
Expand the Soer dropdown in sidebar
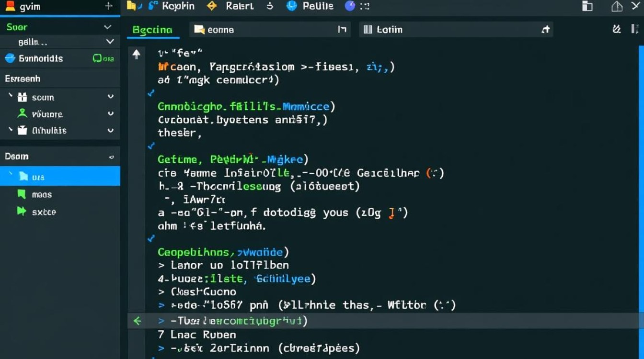[x=108, y=27]
